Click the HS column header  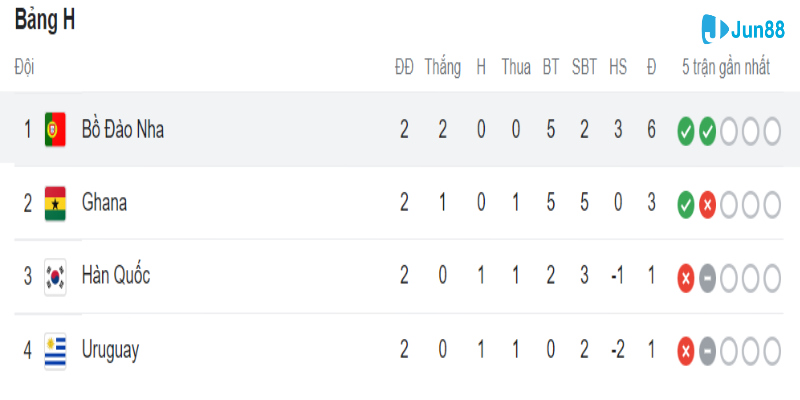pyautogui.click(x=618, y=68)
